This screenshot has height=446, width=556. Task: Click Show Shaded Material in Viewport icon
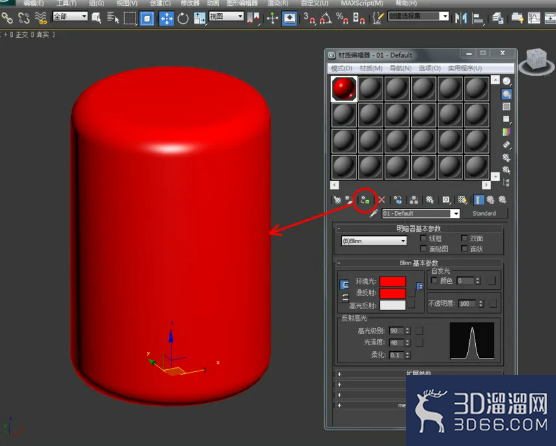coord(462,200)
